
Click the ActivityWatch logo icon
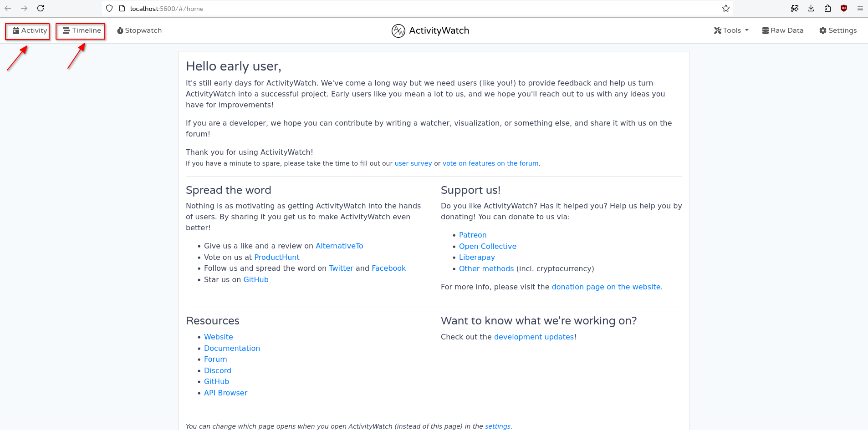tap(398, 30)
